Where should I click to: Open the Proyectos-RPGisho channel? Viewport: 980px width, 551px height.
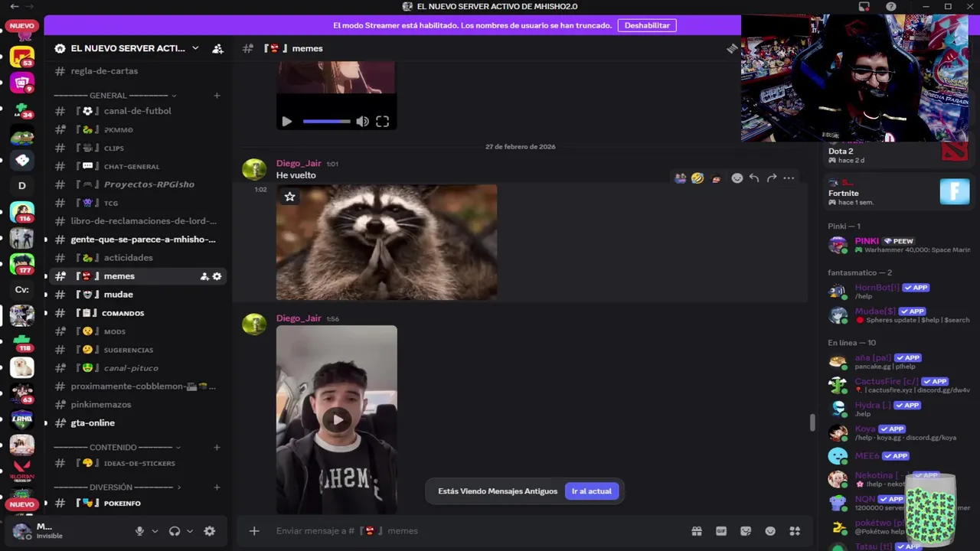pyautogui.click(x=136, y=184)
